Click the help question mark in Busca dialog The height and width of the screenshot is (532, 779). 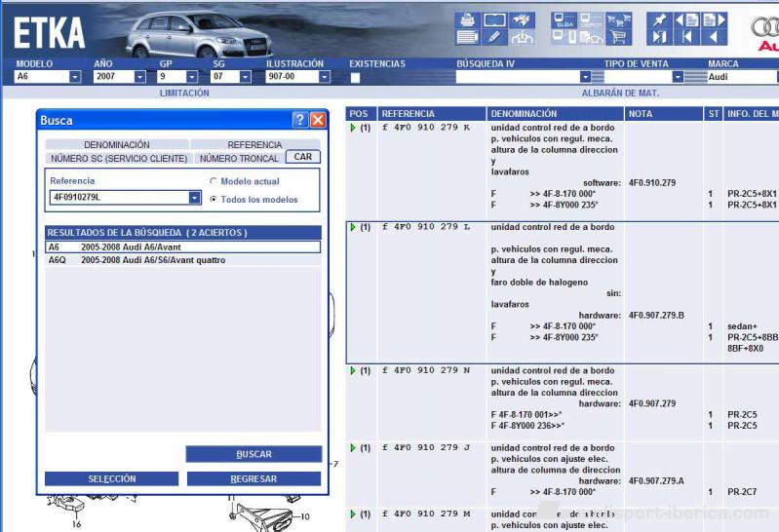click(299, 120)
